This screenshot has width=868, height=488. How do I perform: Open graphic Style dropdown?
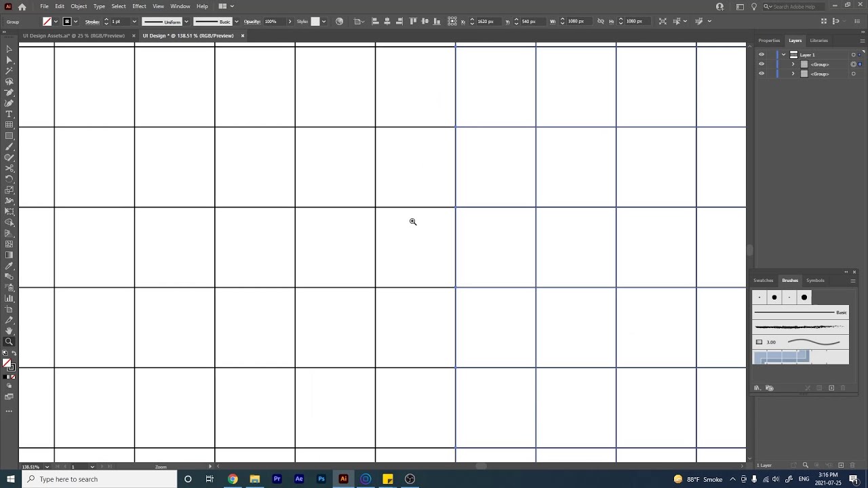(323, 22)
